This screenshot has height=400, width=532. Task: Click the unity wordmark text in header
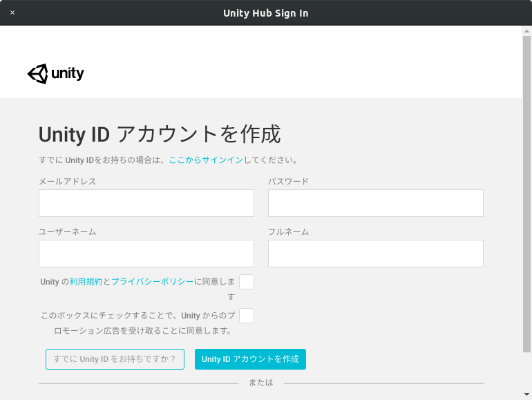[68, 74]
